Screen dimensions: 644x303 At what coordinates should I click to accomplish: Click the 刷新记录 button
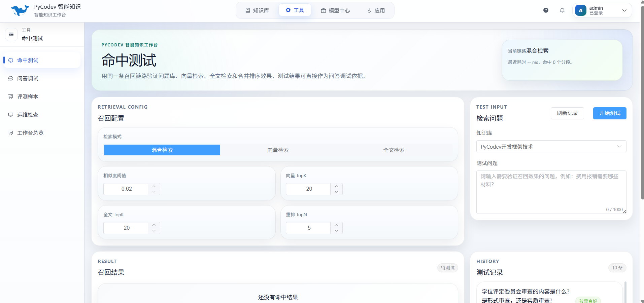[567, 113]
